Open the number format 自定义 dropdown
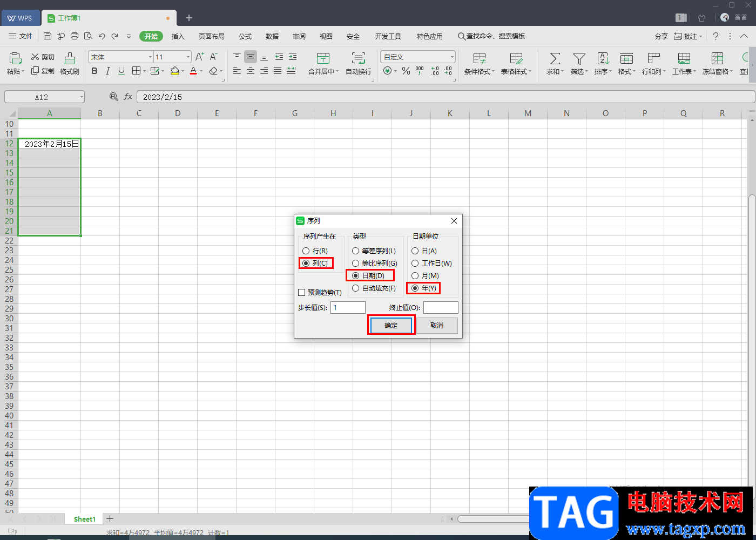The height and width of the screenshot is (540, 756). (x=452, y=57)
